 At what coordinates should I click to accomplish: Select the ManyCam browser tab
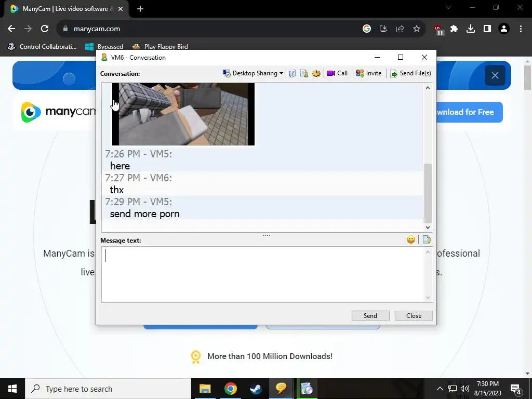tap(67, 9)
